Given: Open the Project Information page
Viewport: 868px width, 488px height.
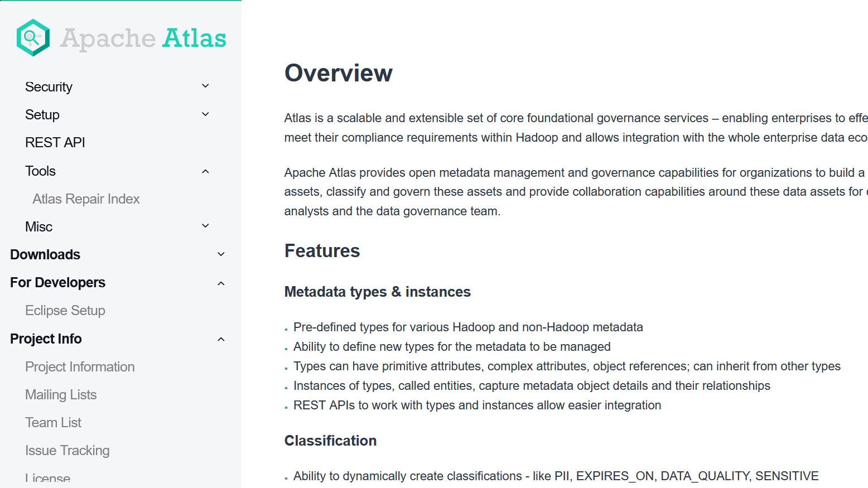Looking at the screenshot, I should pyautogui.click(x=80, y=366).
